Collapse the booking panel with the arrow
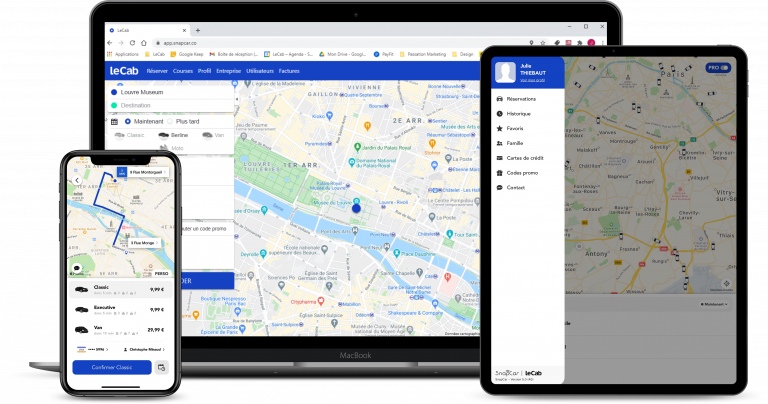768x404 pixels. point(237,99)
